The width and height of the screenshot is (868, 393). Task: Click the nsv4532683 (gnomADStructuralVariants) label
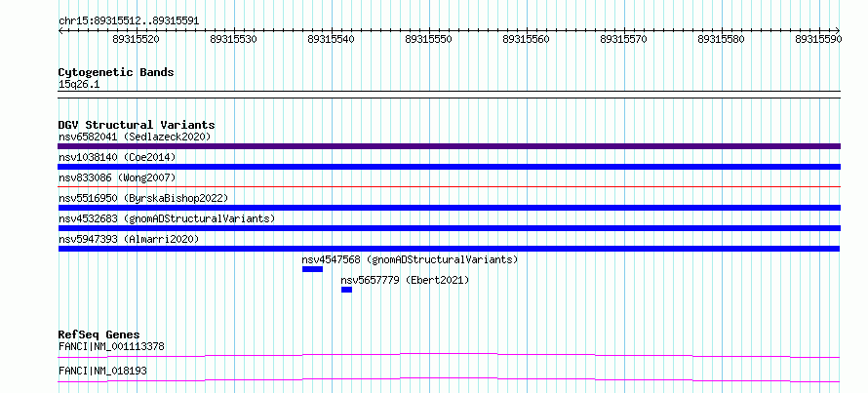[167, 218]
